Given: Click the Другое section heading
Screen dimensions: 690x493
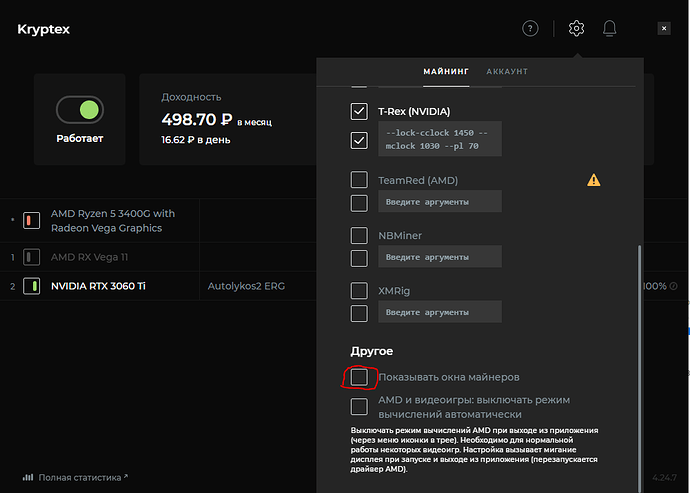Looking at the screenshot, I should pyautogui.click(x=372, y=351).
